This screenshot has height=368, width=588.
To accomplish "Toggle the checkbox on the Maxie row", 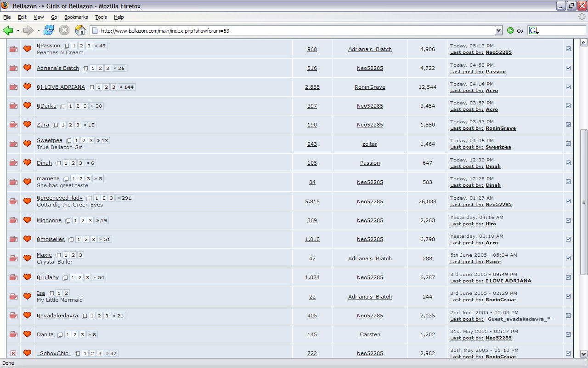I will pos(568,258).
